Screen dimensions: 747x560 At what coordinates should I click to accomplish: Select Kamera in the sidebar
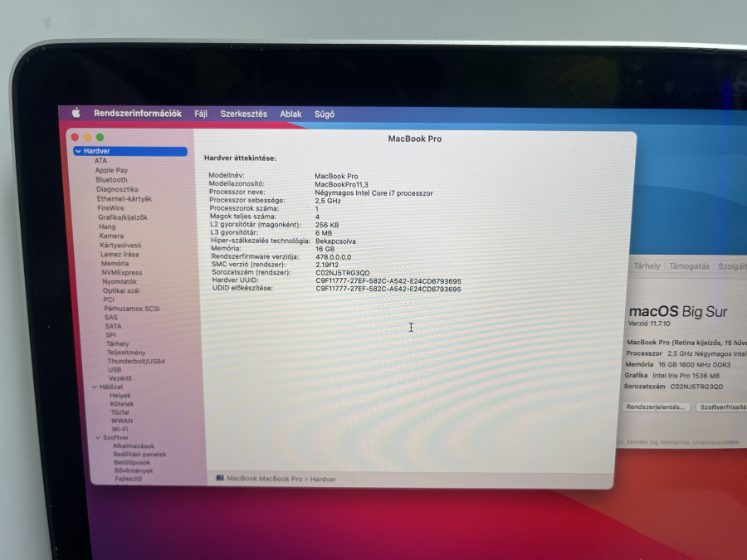click(111, 236)
